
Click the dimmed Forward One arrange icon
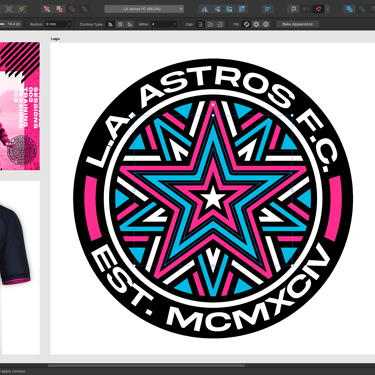pyautogui.click(x=72, y=9)
